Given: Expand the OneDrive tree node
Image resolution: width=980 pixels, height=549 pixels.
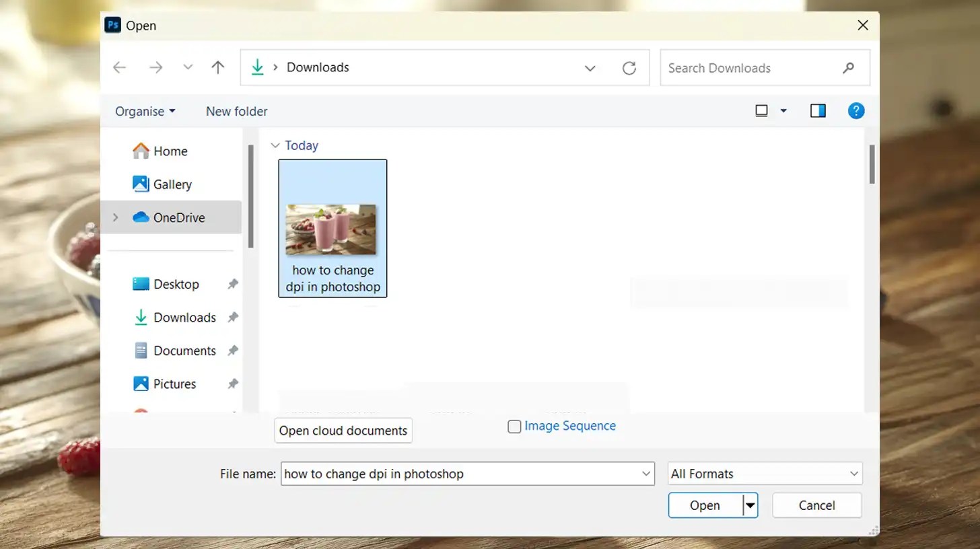Looking at the screenshot, I should (115, 217).
